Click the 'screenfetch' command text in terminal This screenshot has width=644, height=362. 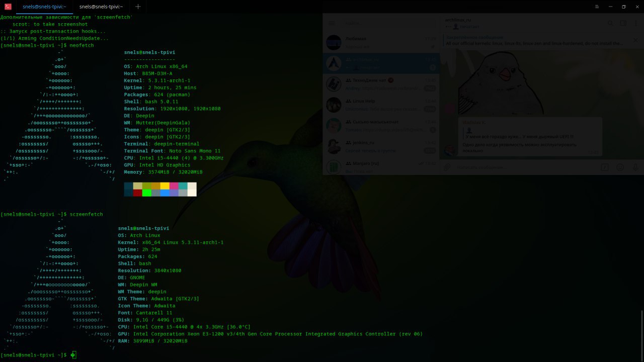coord(86,214)
